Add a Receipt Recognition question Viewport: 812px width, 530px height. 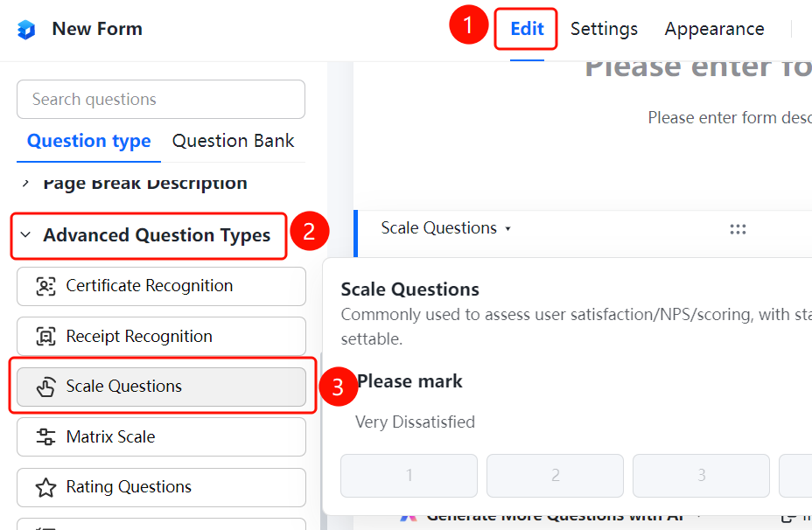tap(161, 337)
